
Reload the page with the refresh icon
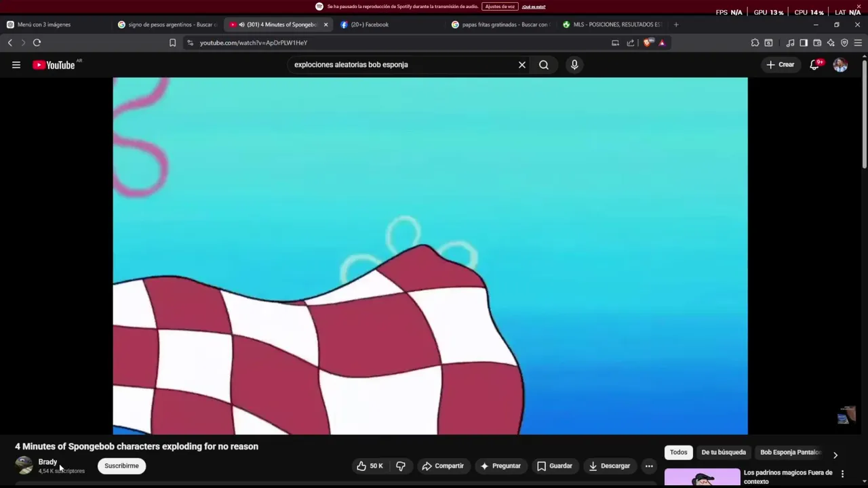point(37,43)
